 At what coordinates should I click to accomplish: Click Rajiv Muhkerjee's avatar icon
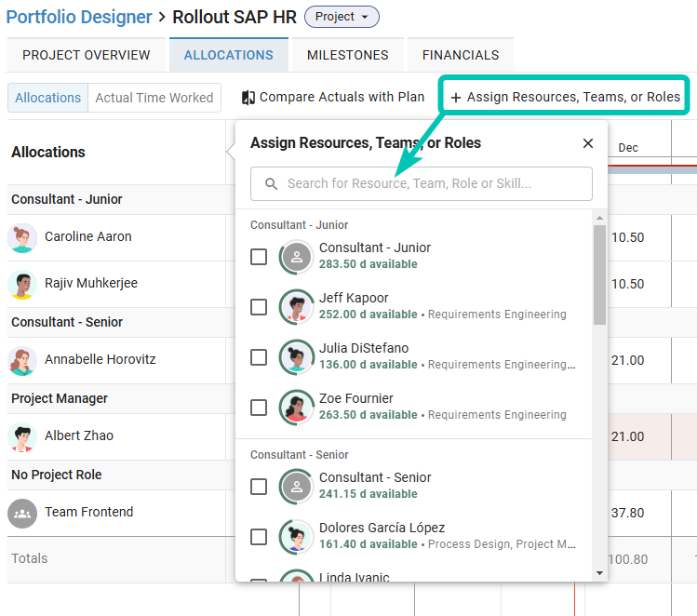click(22, 285)
